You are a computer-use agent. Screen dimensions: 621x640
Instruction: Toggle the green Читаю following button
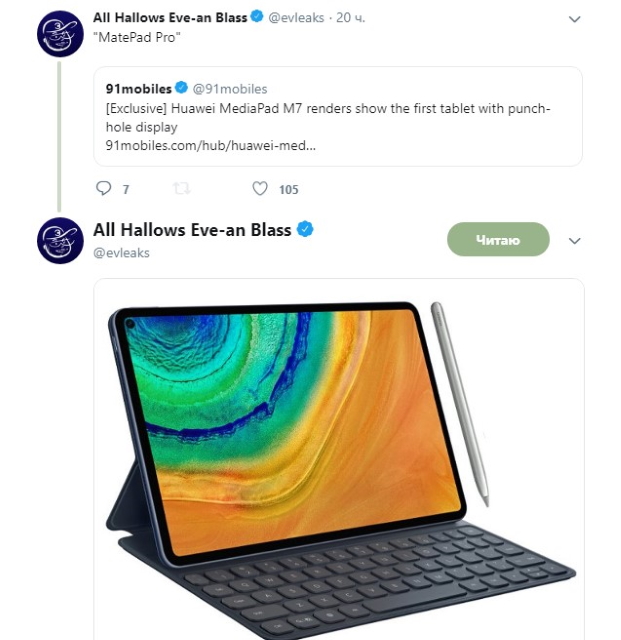pos(498,240)
